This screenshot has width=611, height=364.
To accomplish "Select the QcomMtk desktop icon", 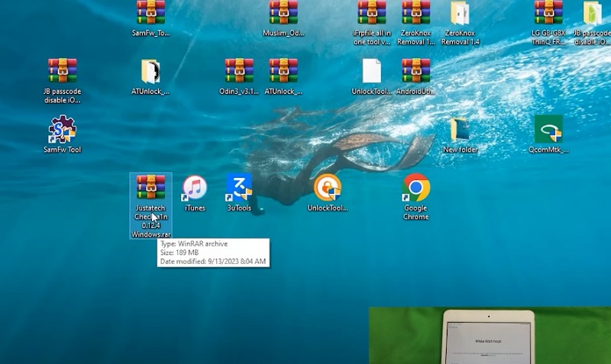I will tap(548, 130).
